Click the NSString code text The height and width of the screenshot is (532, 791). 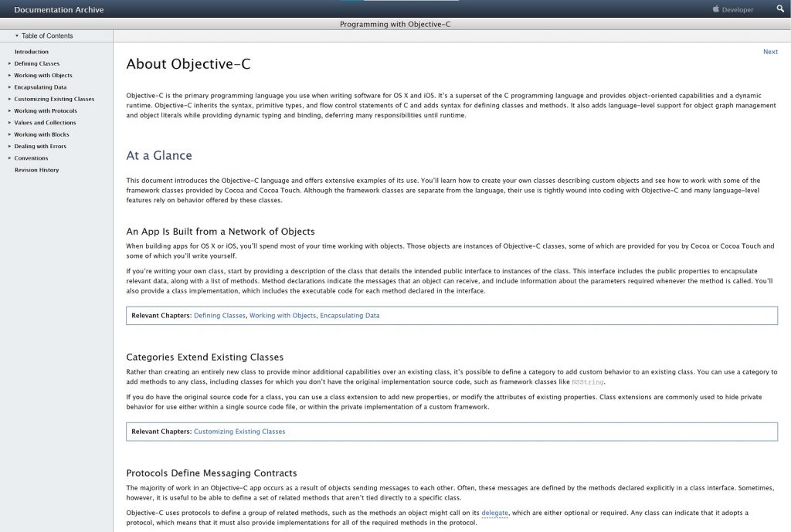tap(587, 382)
